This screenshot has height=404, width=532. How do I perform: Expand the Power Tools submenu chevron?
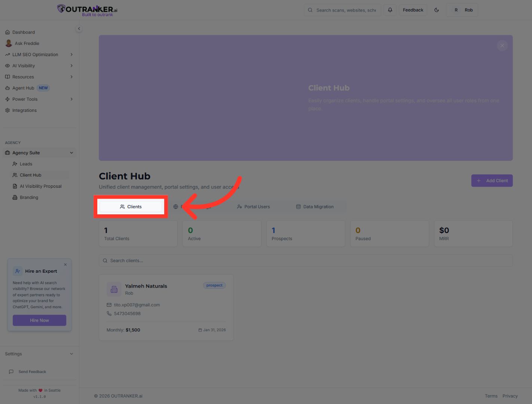71,99
